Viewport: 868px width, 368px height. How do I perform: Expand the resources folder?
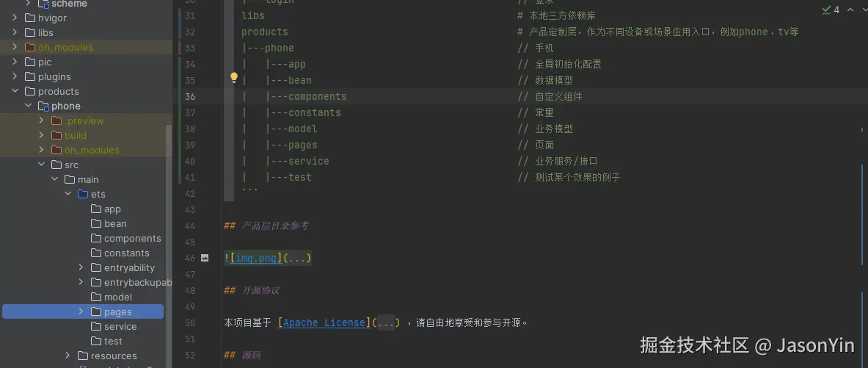(x=68, y=356)
